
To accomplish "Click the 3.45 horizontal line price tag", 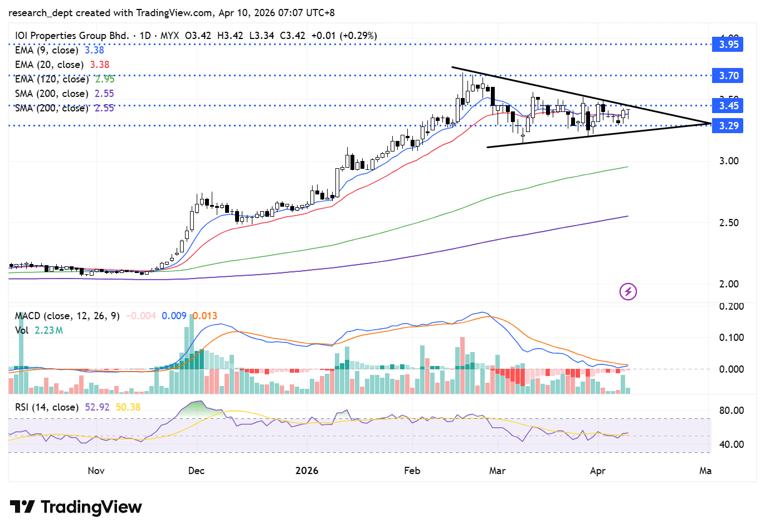I will 728,106.
